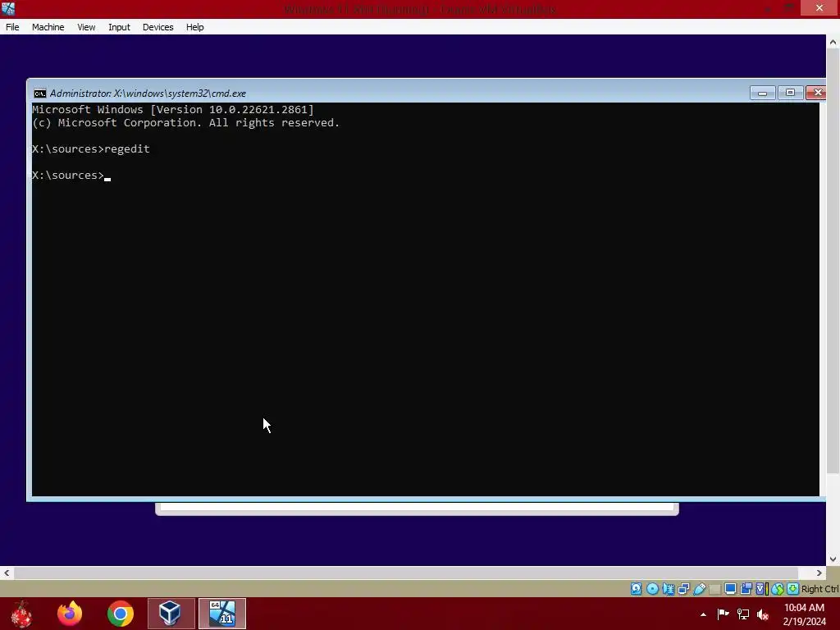Maximize the cmd.exe window
Screen dimensions: 840x630
[790, 93]
